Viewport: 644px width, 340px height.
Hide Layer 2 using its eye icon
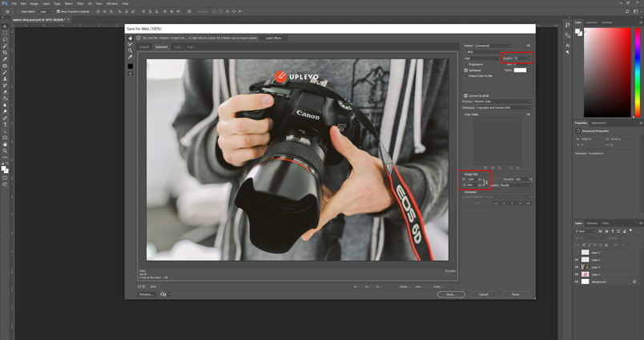[576, 260]
